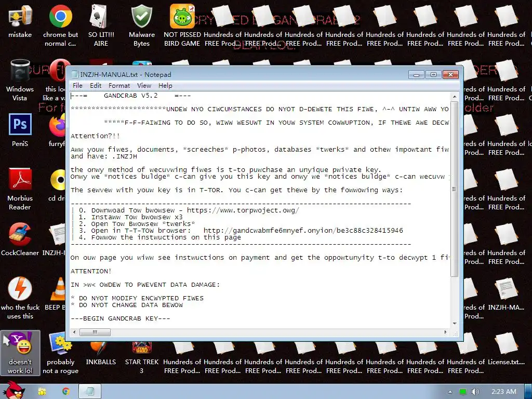Click the 2:23 AM taskbar clock
Viewport: 532px width, 399px height.
503,392
